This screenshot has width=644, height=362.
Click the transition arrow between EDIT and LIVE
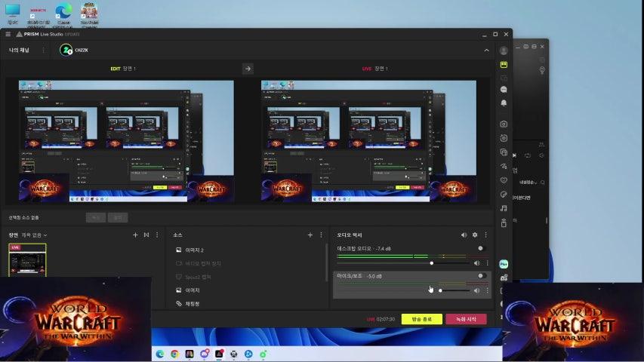[248, 69]
